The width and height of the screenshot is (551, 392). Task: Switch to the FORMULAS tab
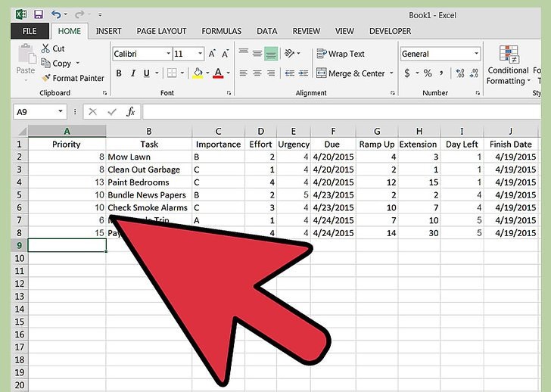click(221, 31)
